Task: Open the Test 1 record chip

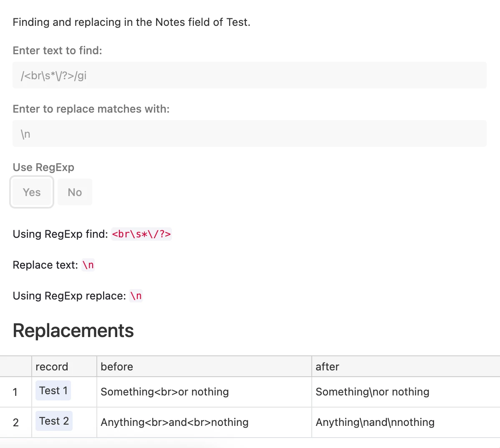Action: (x=53, y=390)
